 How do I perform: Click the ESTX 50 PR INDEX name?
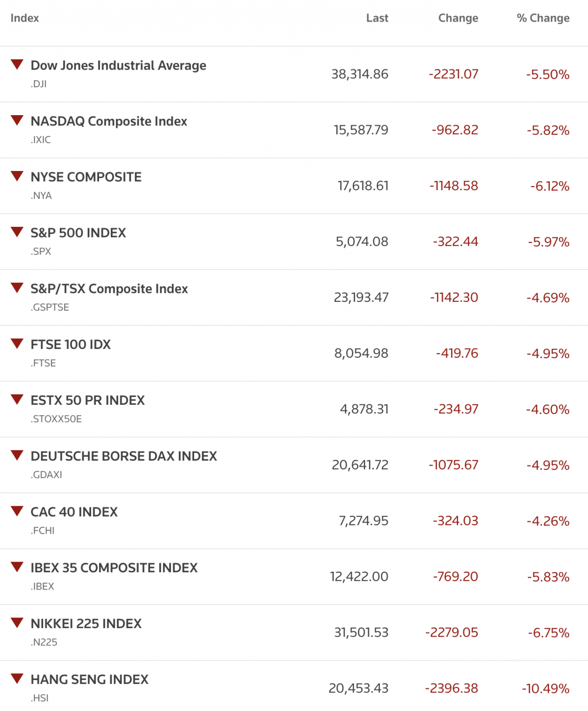point(87,400)
